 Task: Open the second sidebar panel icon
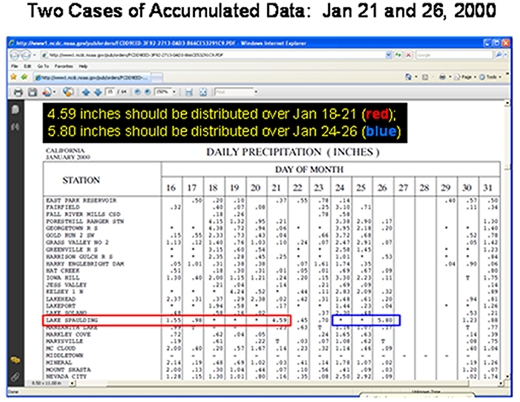click(15, 127)
